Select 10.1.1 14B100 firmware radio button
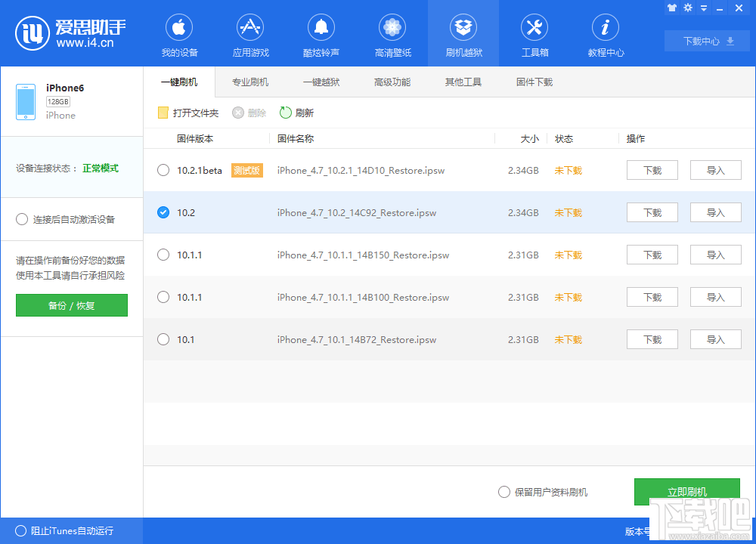The height and width of the screenshot is (544, 756). point(163,297)
